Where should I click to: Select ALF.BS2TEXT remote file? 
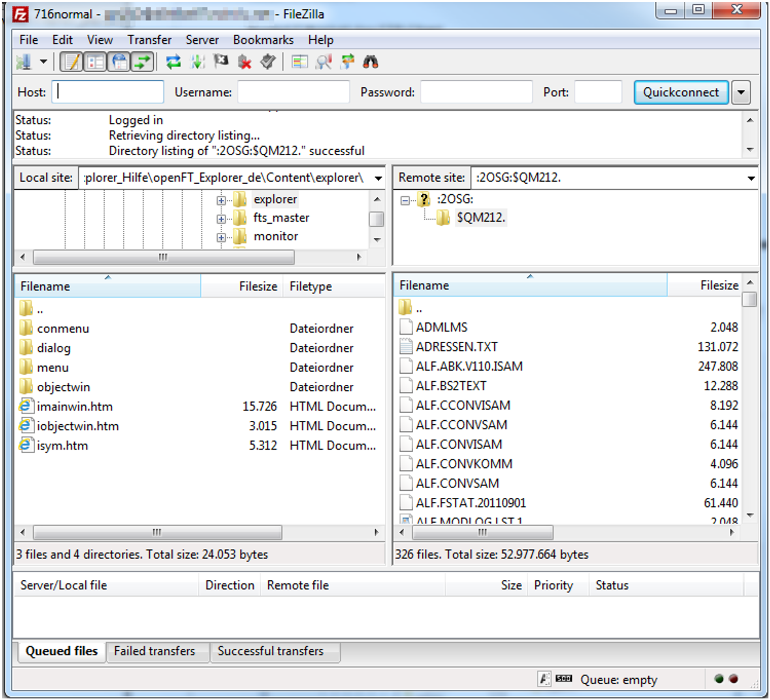click(451, 386)
